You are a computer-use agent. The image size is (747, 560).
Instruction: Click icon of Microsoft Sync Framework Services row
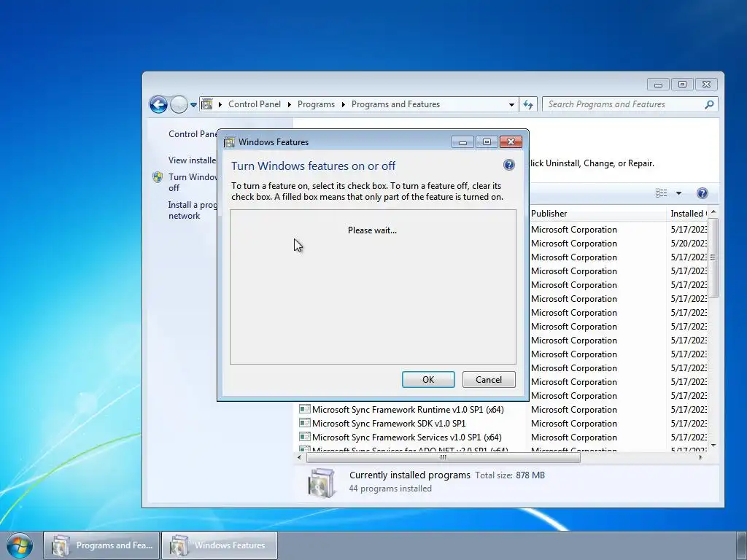(304, 437)
